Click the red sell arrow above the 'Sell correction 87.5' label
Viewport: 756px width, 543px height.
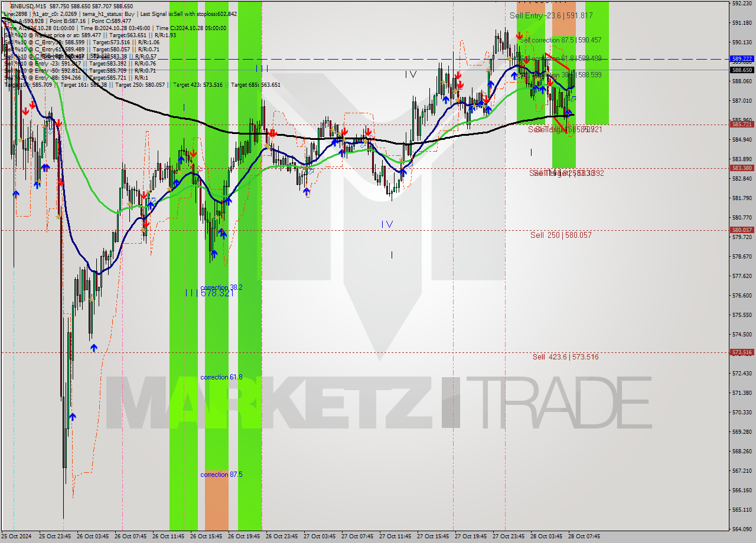(x=518, y=35)
